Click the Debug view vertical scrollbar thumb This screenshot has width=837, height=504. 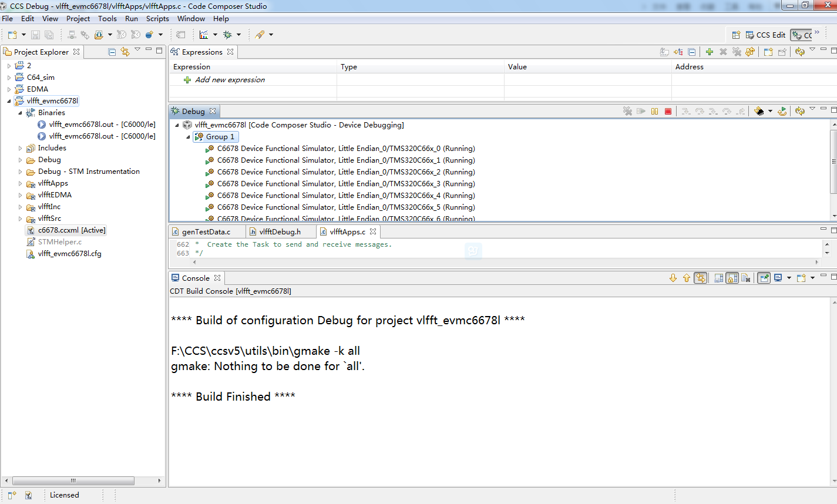pyautogui.click(x=833, y=162)
